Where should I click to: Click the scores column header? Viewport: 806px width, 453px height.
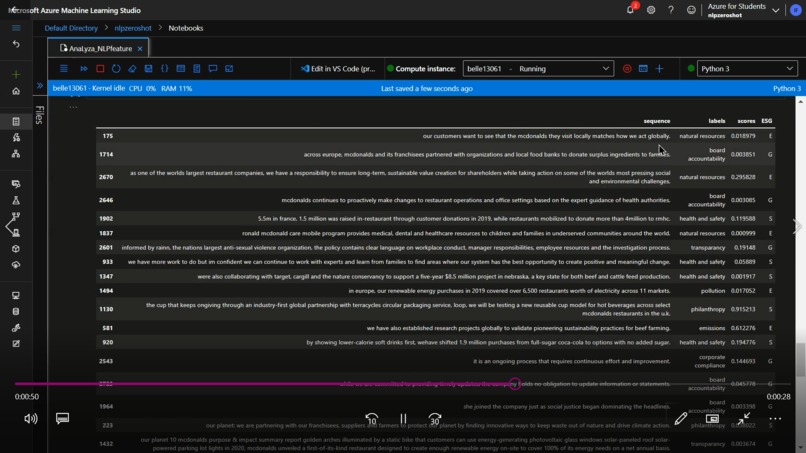(746, 121)
